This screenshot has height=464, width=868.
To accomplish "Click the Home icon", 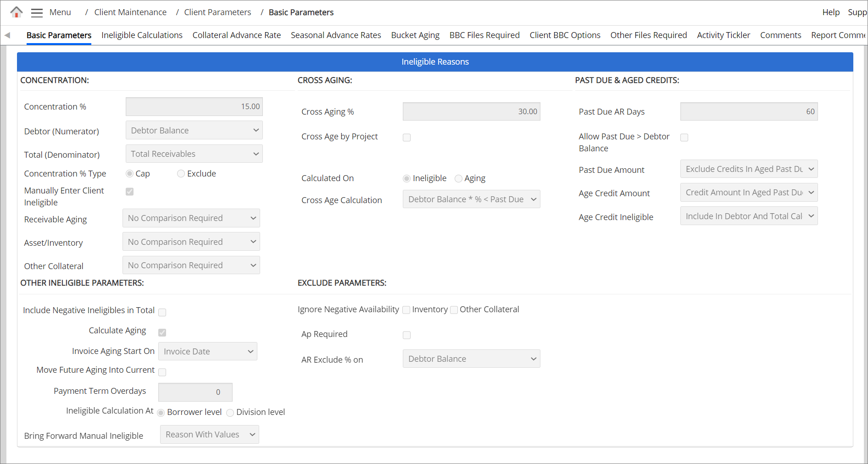I will point(17,12).
